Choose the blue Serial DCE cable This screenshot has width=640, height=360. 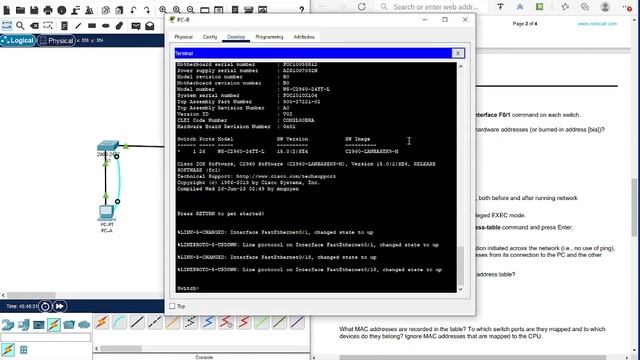pos(208,322)
